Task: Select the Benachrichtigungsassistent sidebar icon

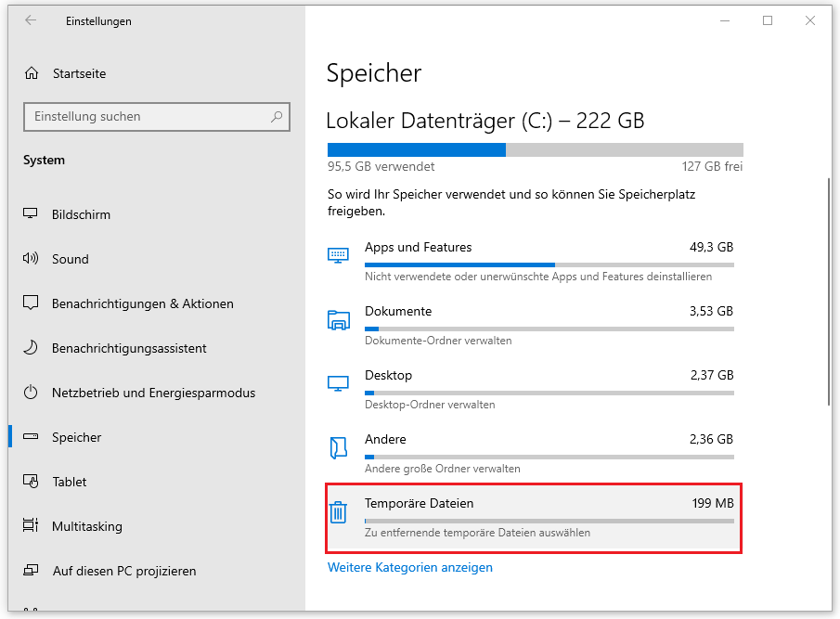Action: tap(29, 348)
